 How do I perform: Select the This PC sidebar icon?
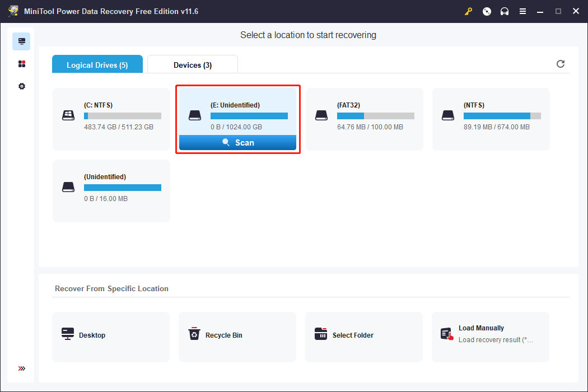click(x=21, y=41)
